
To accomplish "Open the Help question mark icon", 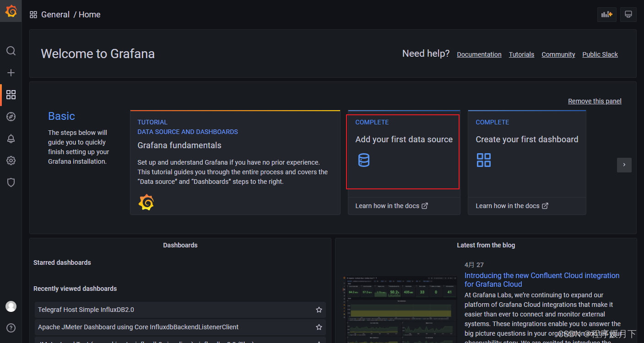I will tap(11, 328).
